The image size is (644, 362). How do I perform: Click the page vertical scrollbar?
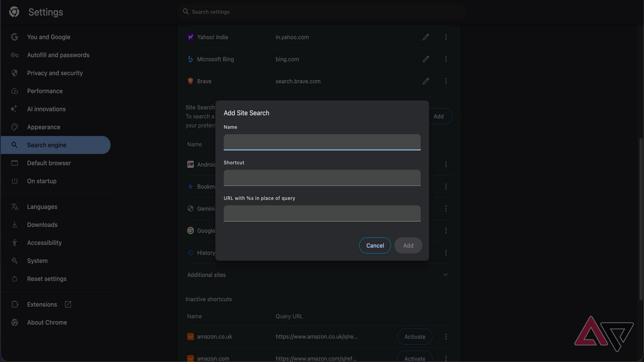click(x=641, y=219)
